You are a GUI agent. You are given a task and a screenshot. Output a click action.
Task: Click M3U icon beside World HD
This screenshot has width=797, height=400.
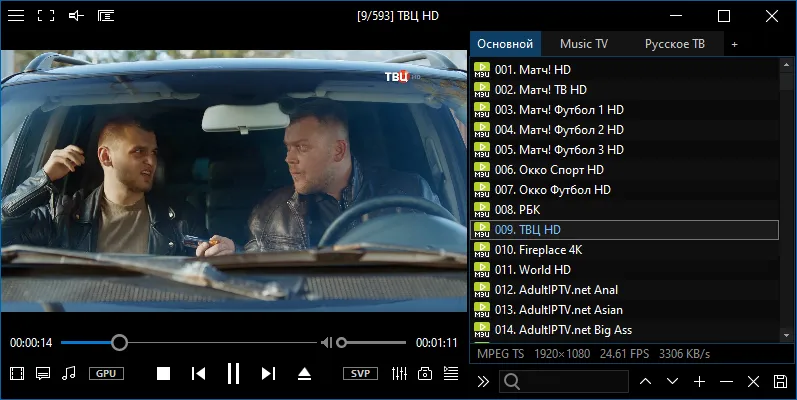click(x=482, y=269)
